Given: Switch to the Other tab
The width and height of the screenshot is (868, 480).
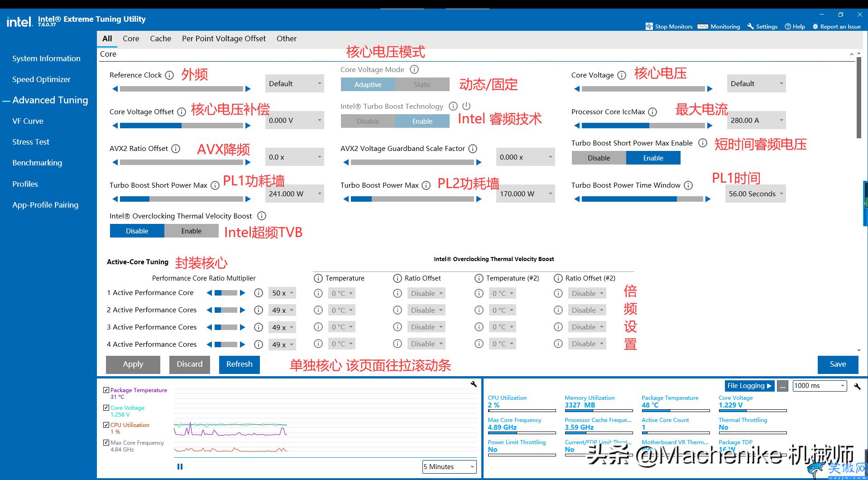Looking at the screenshot, I should pos(287,39).
